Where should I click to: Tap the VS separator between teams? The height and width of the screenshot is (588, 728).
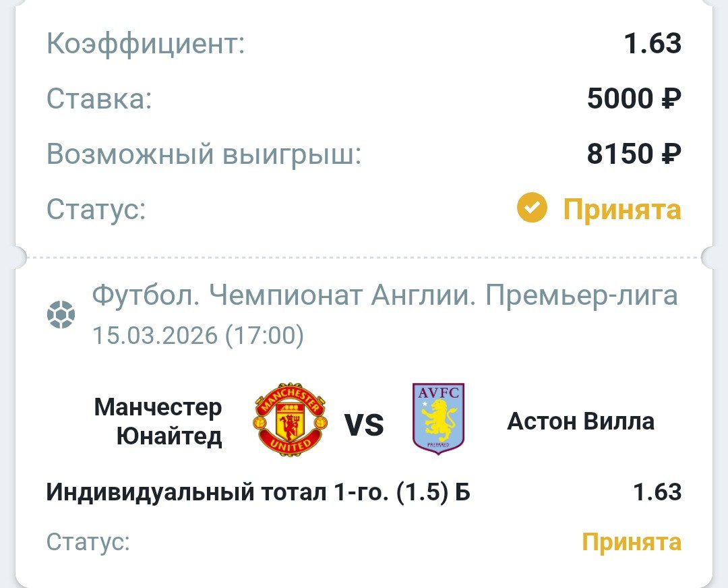coord(364,425)
